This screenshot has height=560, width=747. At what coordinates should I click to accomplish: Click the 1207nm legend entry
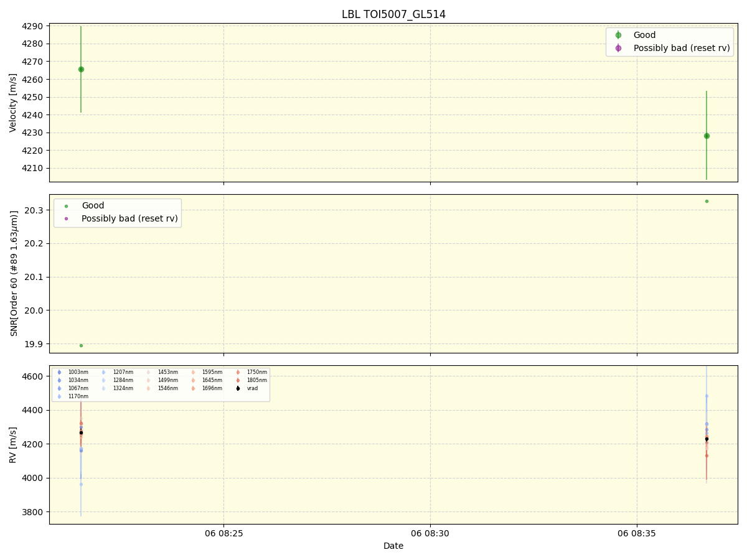pos(117,372)
